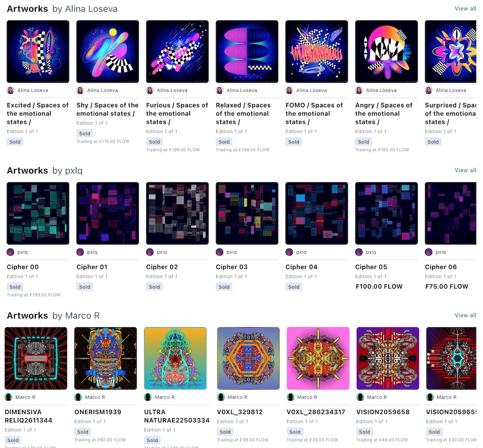View all artworks by Marco R
483x448 pixels.
[465, 316]
